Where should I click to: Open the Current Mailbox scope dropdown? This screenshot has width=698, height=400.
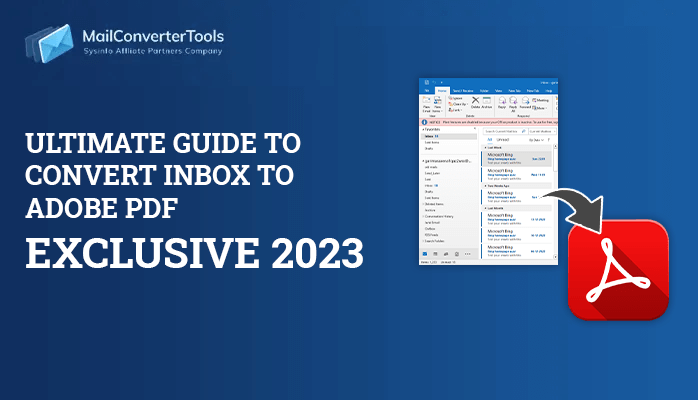(x=542, y=131)
